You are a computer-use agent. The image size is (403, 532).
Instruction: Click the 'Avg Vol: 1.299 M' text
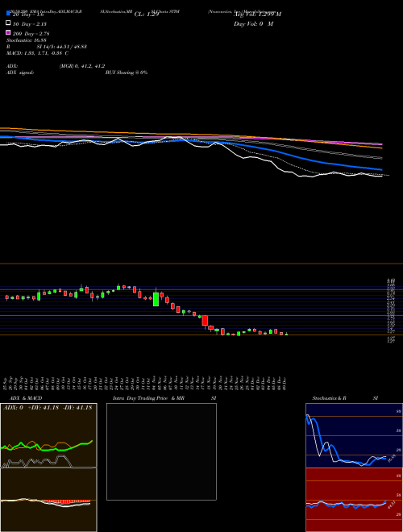pyautogui.click(x=257, y=15)
